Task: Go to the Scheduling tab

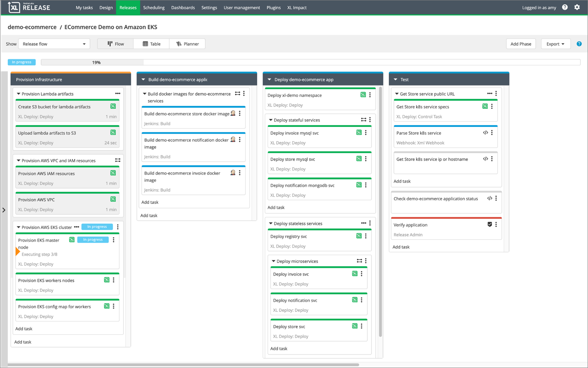Action: coord(153,7)
